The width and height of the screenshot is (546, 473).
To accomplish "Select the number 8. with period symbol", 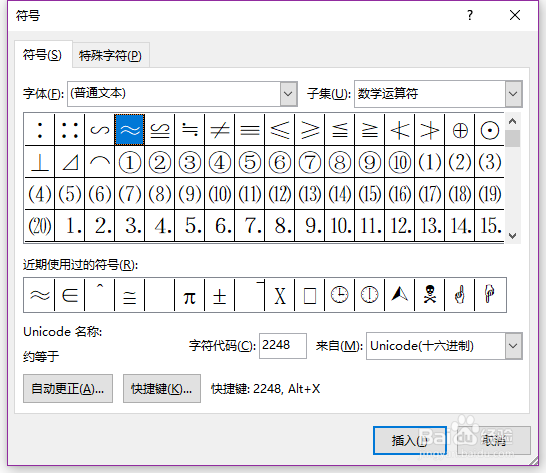I will pyautogui.click(x=280, y=226).
